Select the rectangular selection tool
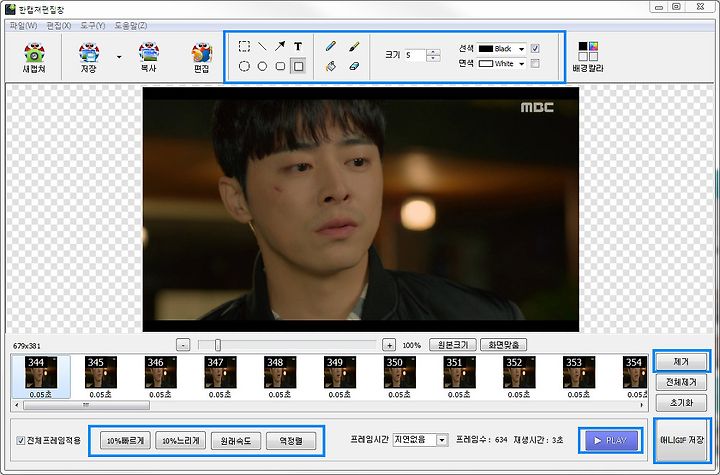 (x=244, y=46)
